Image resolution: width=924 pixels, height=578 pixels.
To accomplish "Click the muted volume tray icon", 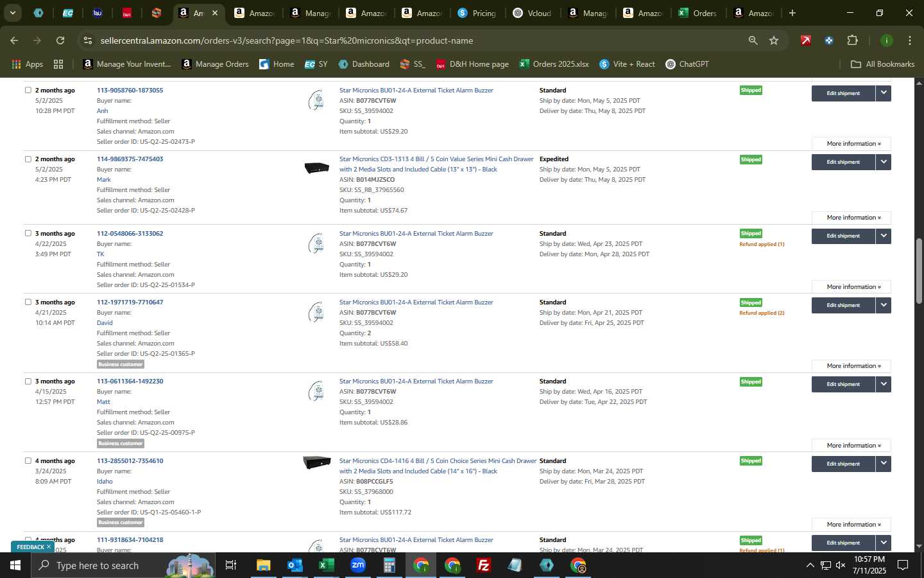I will coord(841,565).
